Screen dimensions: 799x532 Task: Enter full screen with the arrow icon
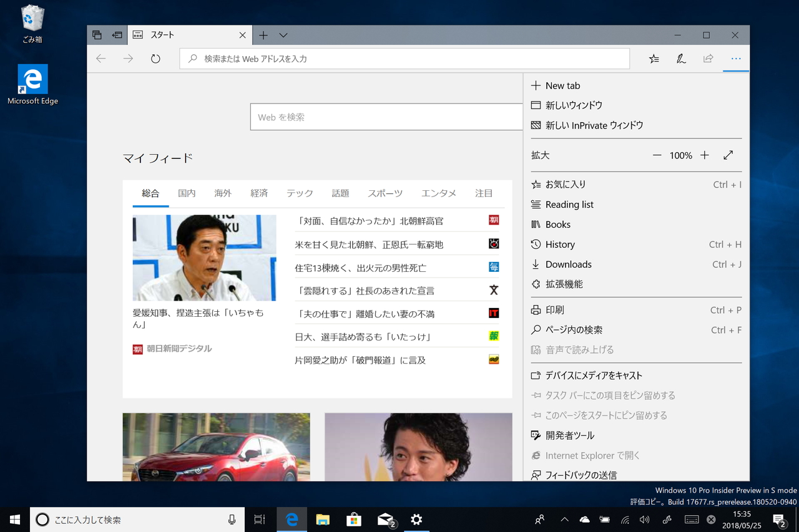pos(728,155)
